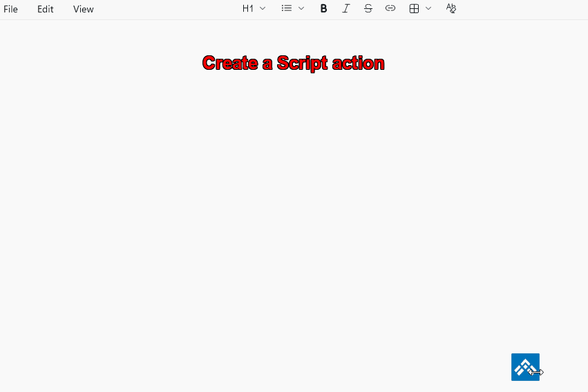Expand the list options chevron
This screenshot has height=392, width=588.
point(301,8)
